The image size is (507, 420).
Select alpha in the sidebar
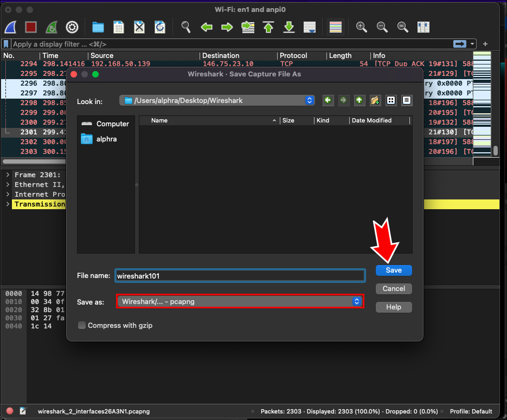[106, 139]
